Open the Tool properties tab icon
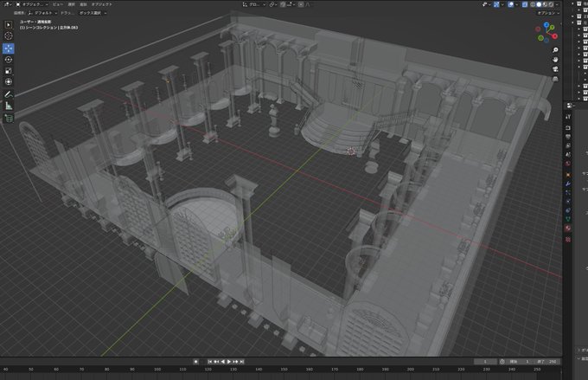 (568, 117)
